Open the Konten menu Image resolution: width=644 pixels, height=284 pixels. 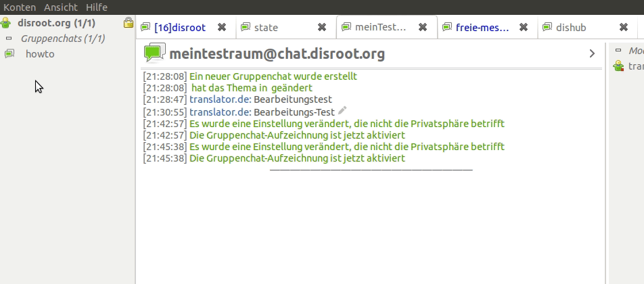[20, 7]
